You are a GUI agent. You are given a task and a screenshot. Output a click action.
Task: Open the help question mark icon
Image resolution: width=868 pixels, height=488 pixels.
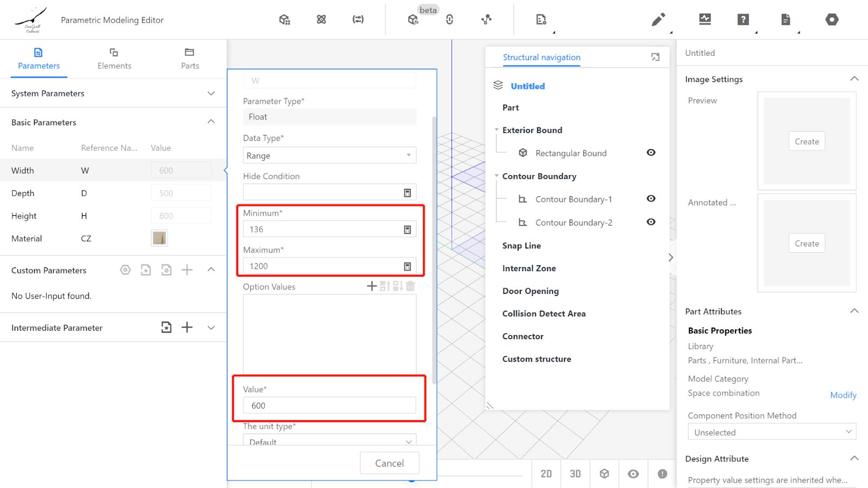[x=743, y=20]
